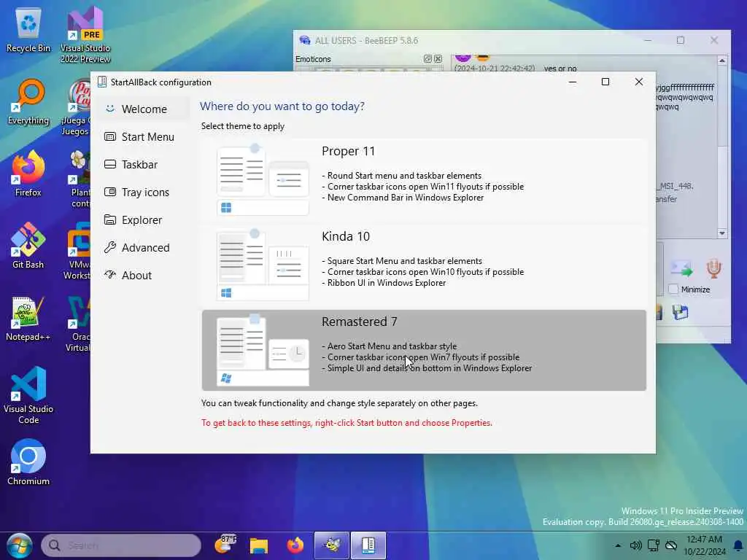Select the Plants desktop shortcut icon
Screen dimensions: 747x560
coord(79,179)
